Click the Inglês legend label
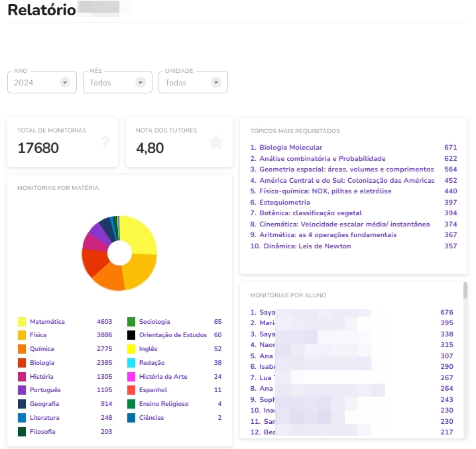The image size is (476, 449). (148, 349)
